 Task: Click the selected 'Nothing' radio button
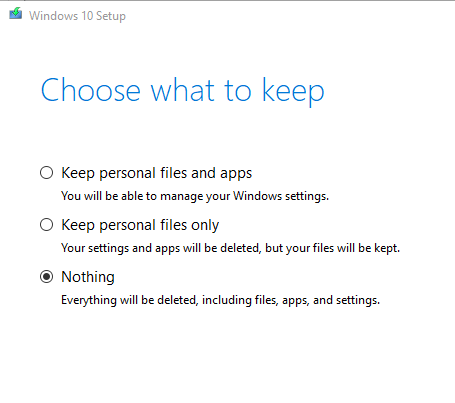(x=46, y=277)
